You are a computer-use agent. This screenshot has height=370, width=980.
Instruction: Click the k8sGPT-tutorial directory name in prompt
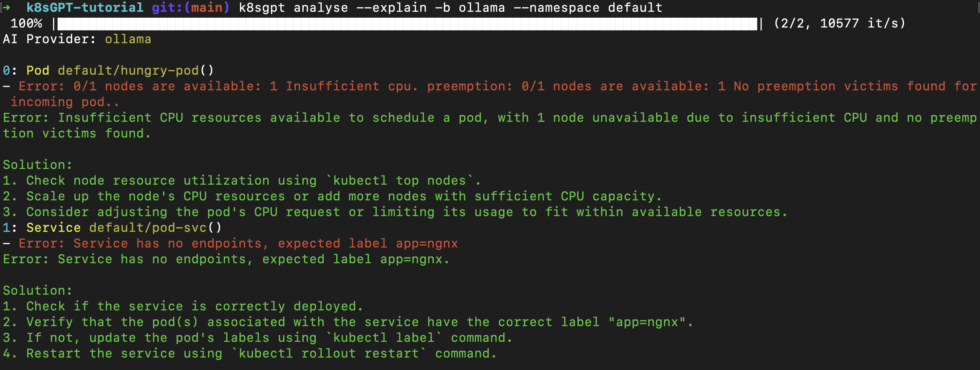coord(85,8)
